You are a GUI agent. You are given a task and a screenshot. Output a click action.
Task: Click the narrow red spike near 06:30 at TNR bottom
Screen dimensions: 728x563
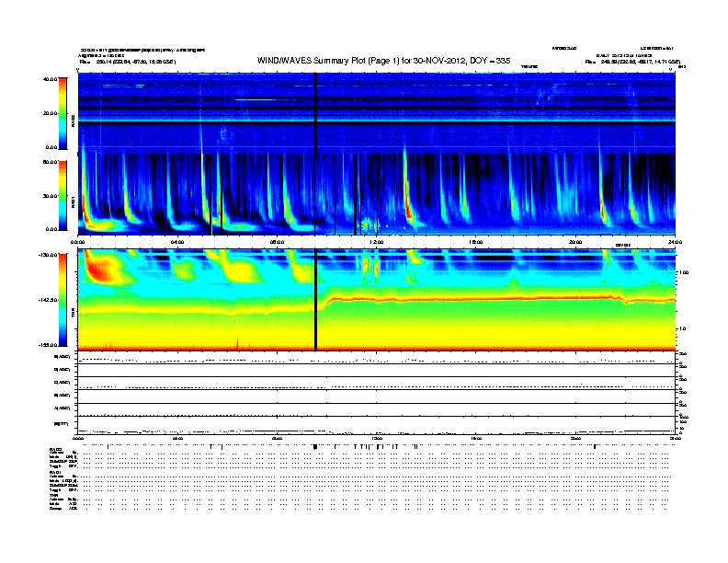[x=237, y=341]
